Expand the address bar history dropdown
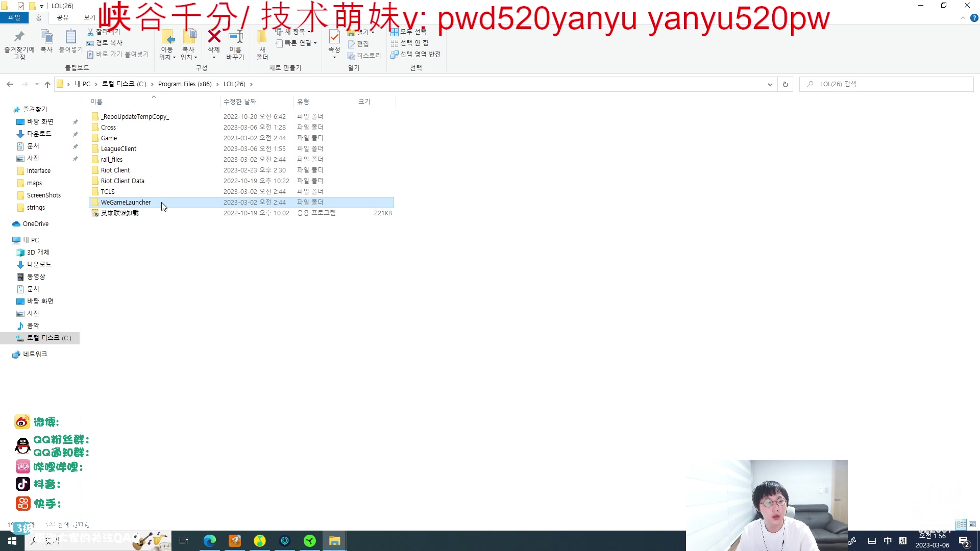 tap(770, 84)
